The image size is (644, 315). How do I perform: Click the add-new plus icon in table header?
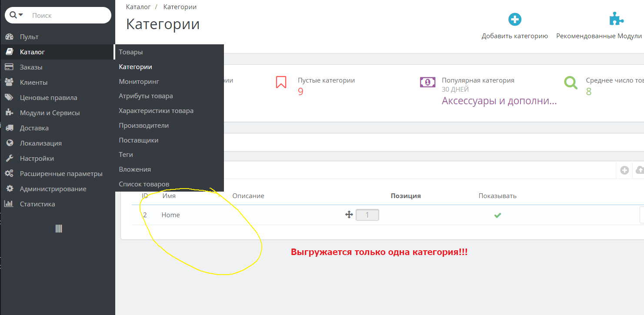[x=624, y=170]
